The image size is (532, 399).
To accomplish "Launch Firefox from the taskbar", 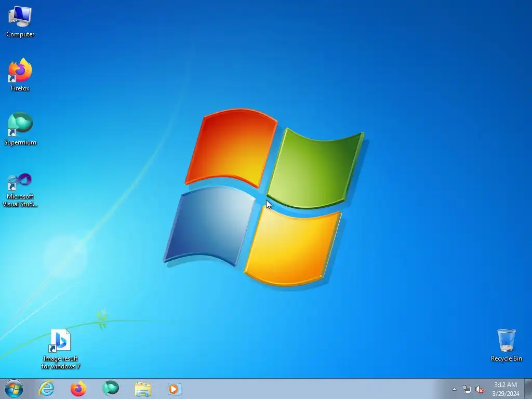I will click(78, 389).
